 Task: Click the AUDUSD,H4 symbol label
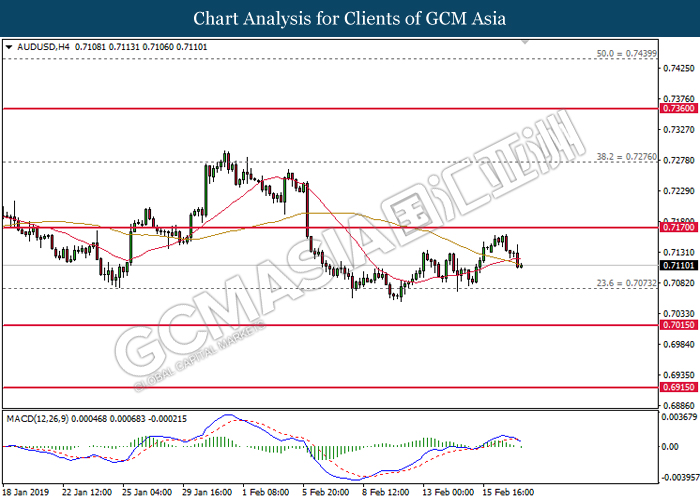[x=43, y=47]
